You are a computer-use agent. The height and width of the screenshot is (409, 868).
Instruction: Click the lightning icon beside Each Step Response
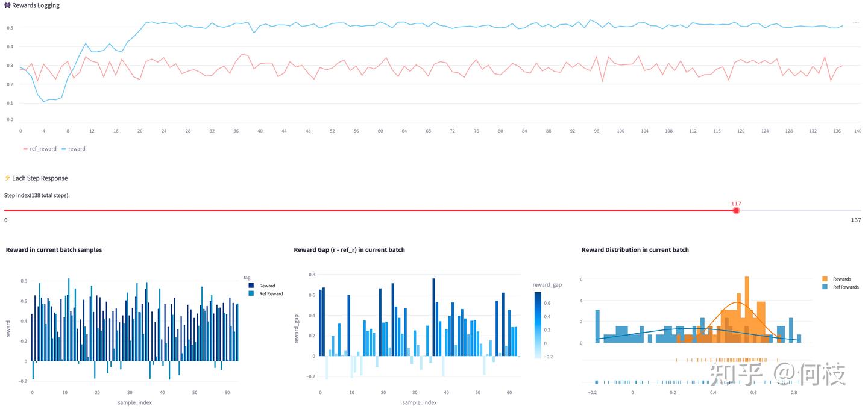(x=7, y=178)
